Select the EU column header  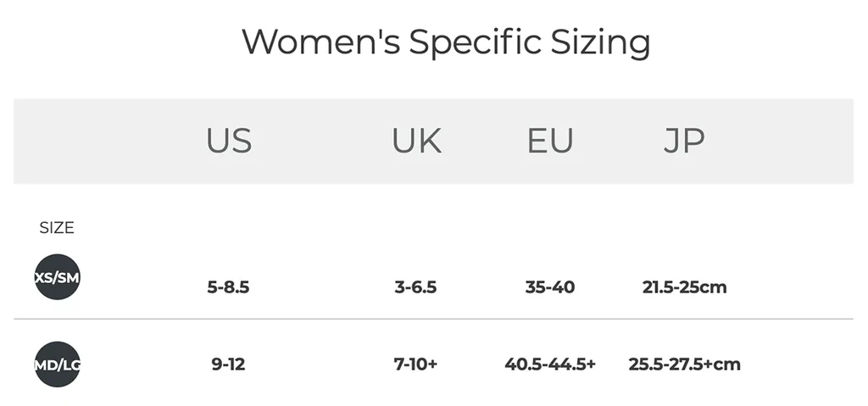pyautogui.click(x=550, y=142)
